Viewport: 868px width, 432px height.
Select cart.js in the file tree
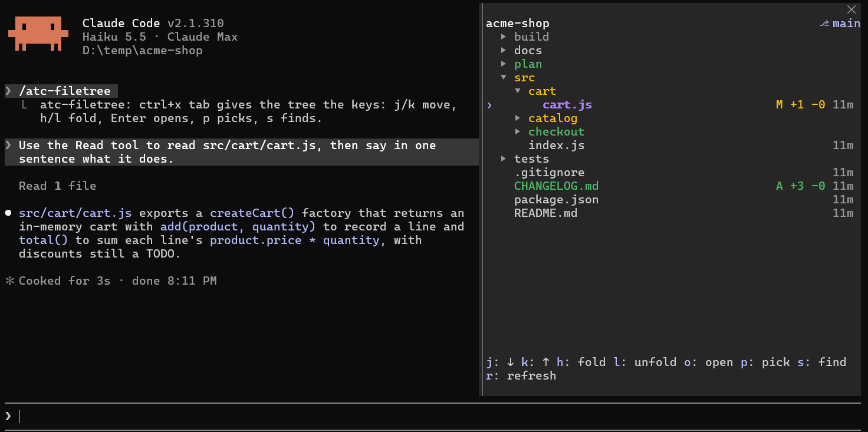point(567,105)
